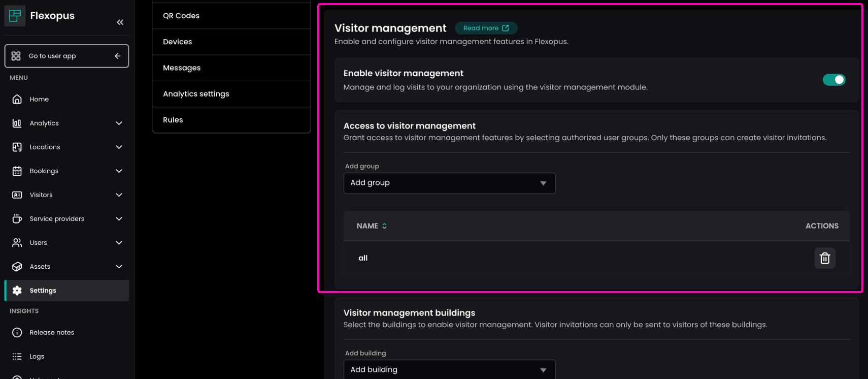Open the Read more link

click(x=485, y=28)
